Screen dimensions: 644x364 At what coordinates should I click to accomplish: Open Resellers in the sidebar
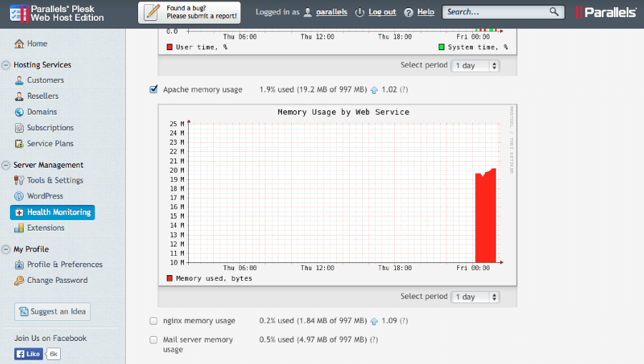point(43,96)
